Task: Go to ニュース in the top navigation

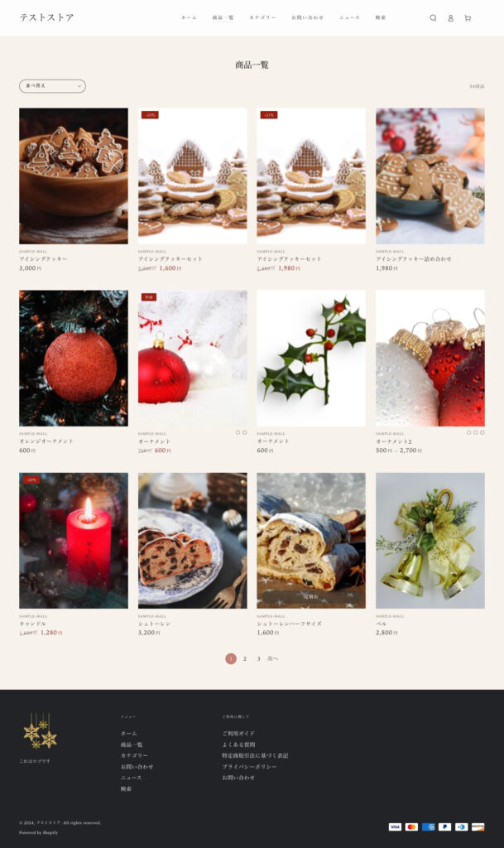Action: 349,18
